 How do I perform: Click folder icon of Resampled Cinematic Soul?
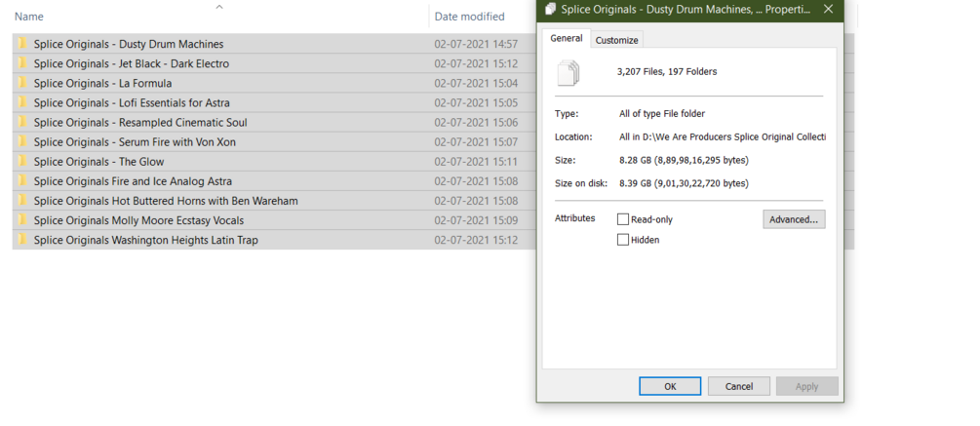click(22, 123)
